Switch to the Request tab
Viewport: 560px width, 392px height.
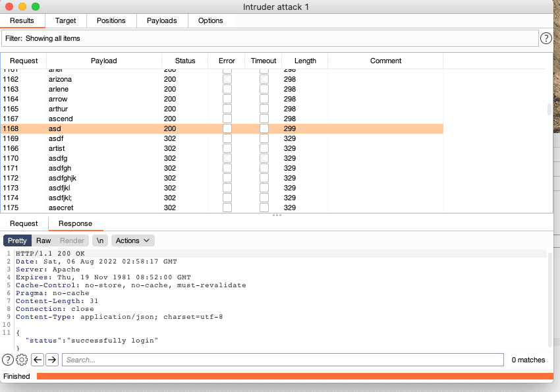coord(24,223)
